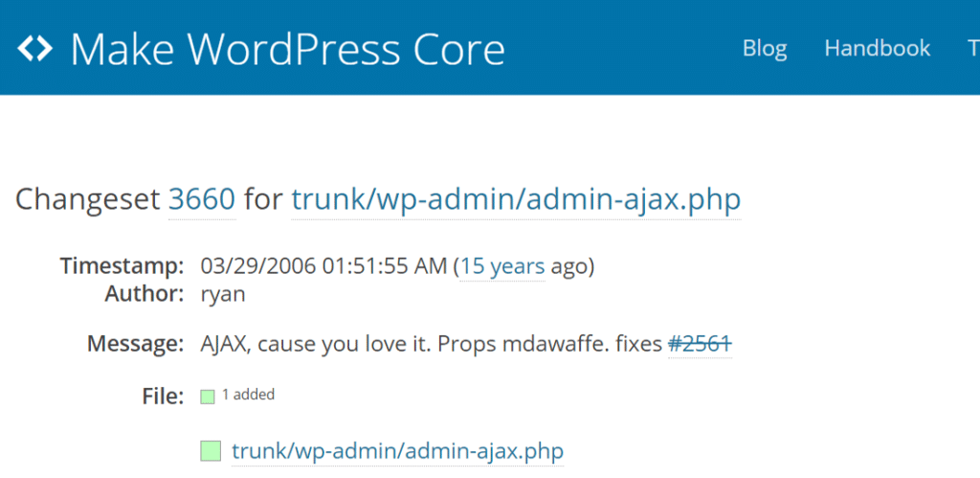Click the green added-file legend square
The image size is (980, 478).
(x=208, y=397)
